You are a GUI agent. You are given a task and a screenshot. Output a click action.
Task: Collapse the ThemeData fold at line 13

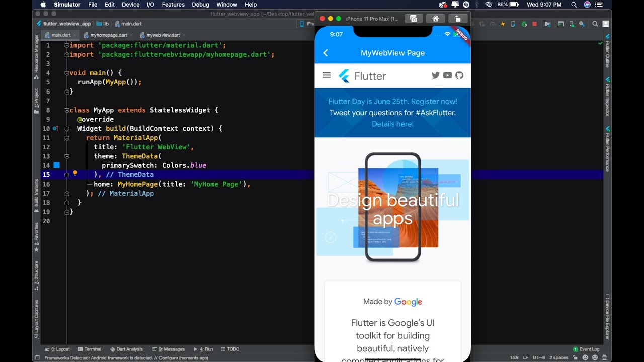click(67, 156)
